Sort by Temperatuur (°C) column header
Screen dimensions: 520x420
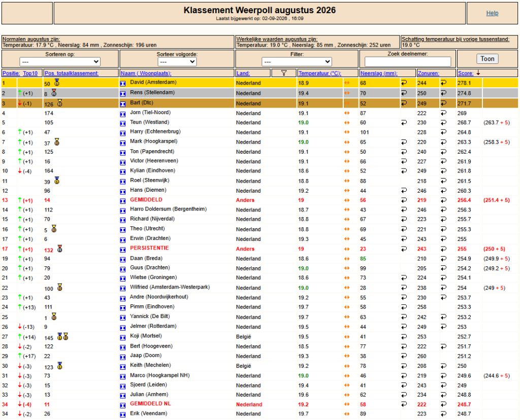[x=319, y=73]
